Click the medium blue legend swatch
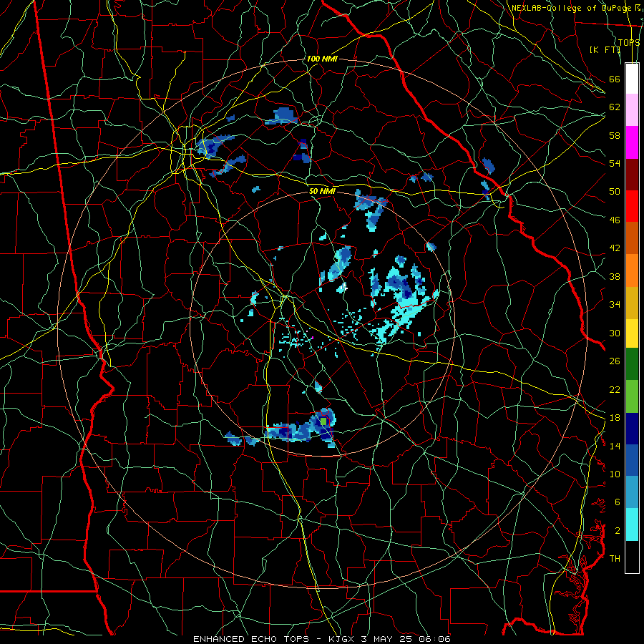Screen dimensions: 644x644 [632, 460]
